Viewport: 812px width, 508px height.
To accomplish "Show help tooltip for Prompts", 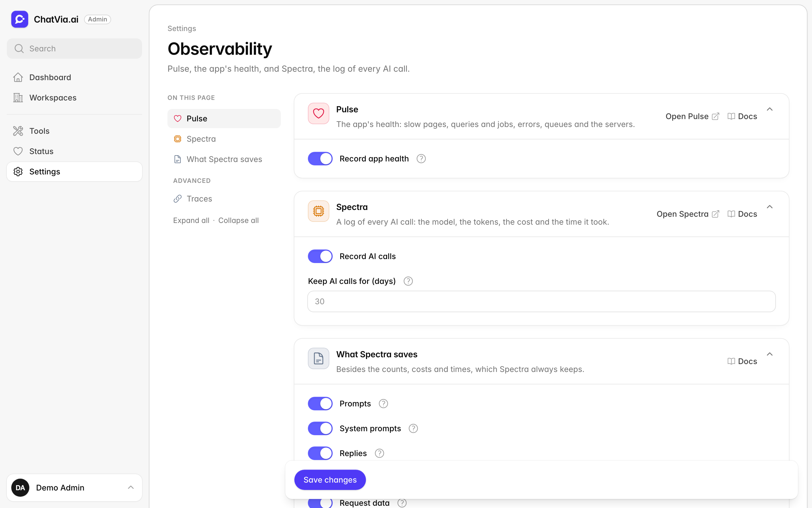I will [x=383, y=404].
